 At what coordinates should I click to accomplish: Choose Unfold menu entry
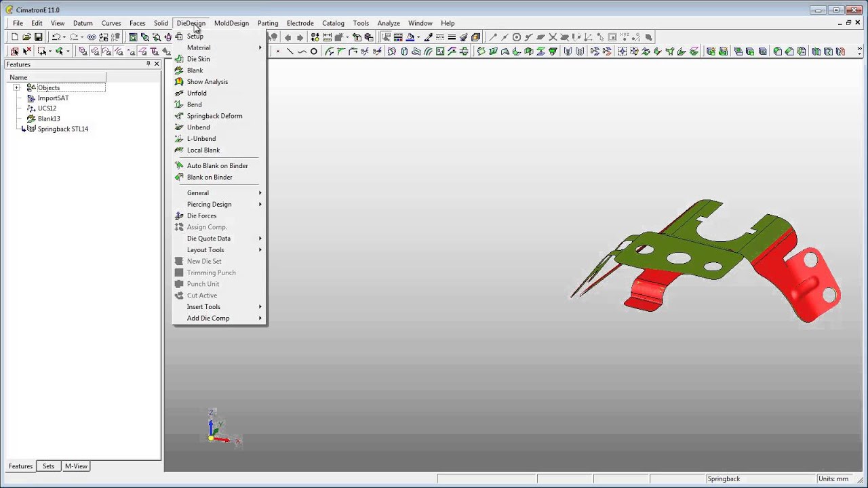tap(219, 93)
